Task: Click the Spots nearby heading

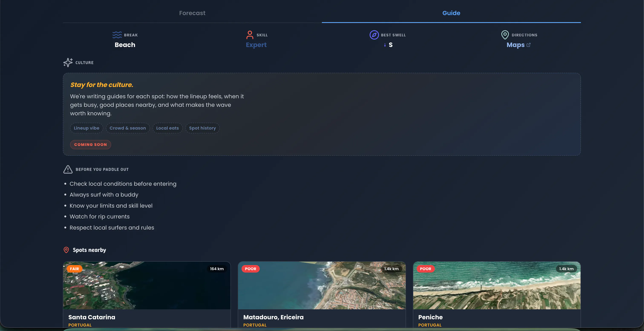Action: [x=89, y=250]
